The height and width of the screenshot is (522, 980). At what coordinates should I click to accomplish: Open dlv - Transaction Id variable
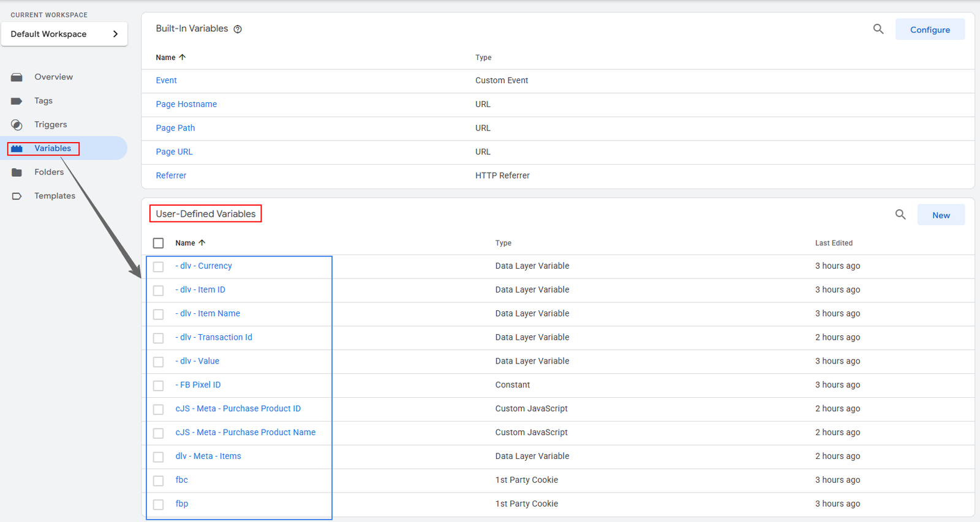(x=214, y=338)
